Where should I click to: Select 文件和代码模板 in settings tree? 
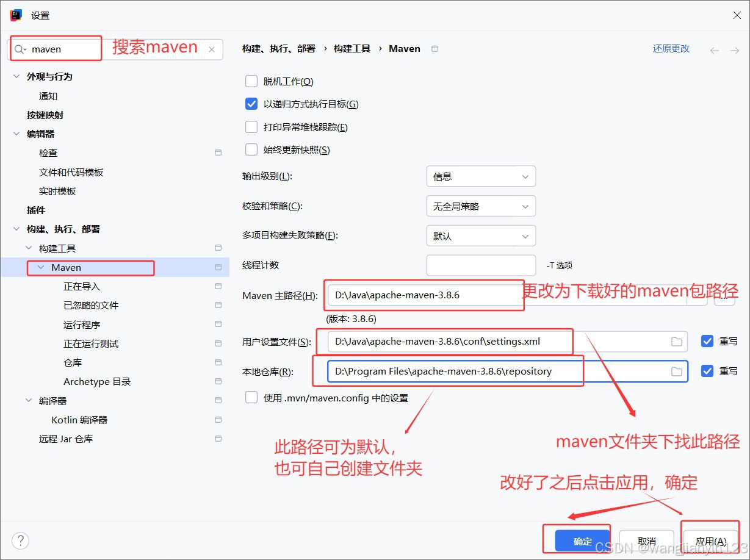pyautogui.click(x=71, y=172)
